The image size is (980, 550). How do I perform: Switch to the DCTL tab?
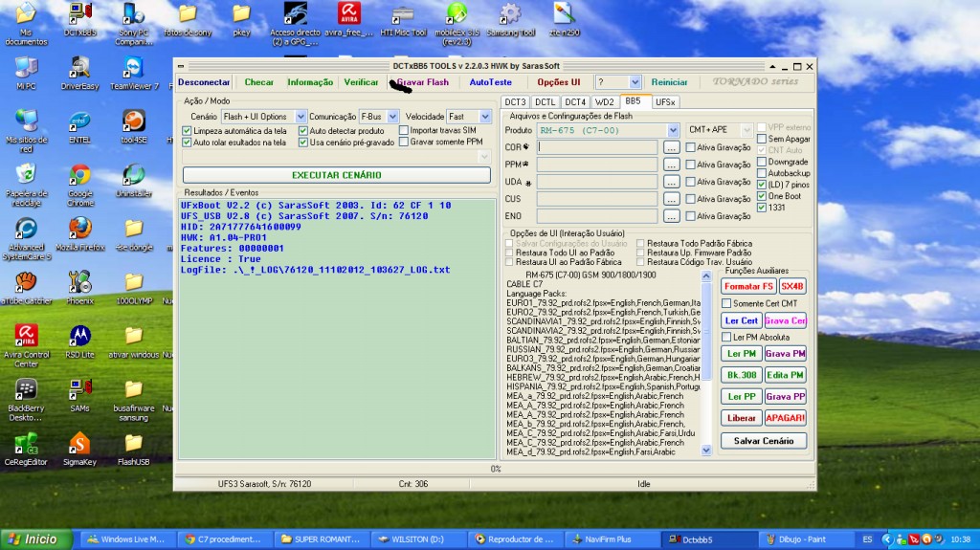(545, 102)
